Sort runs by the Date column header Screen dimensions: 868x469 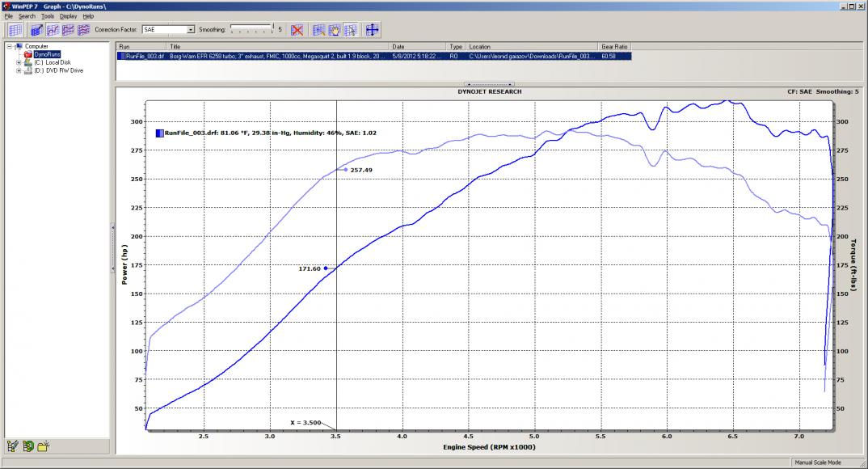[x=418, y=47]
